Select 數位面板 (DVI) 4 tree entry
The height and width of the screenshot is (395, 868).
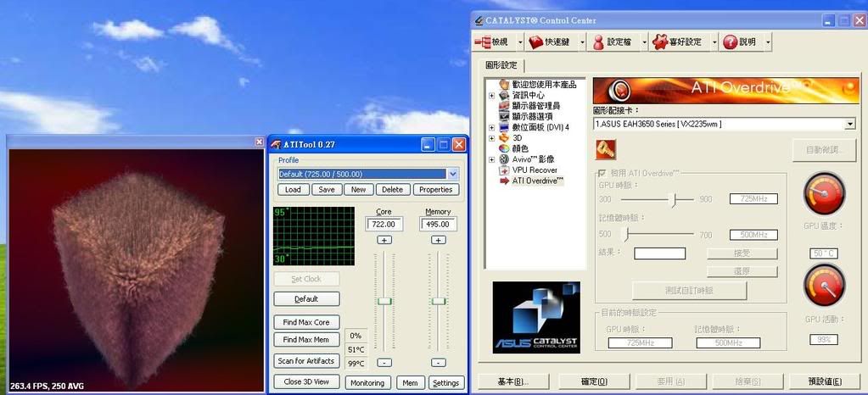pos(540,127)
